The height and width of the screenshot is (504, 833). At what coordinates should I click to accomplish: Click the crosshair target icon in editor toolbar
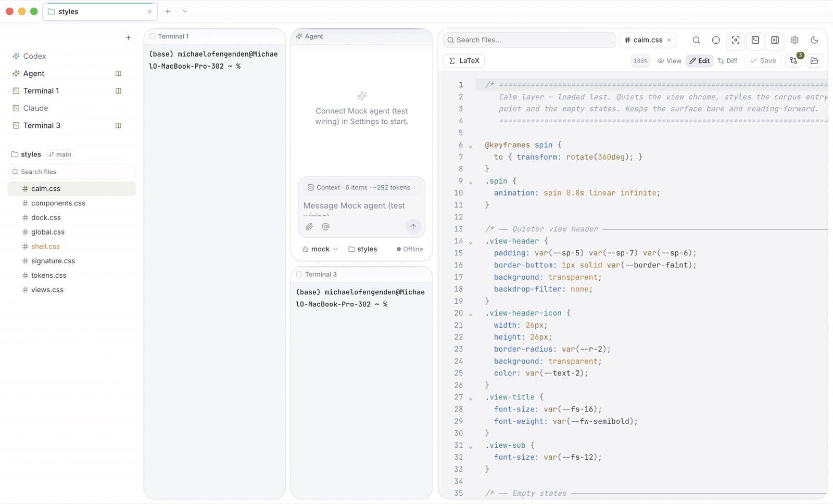pyautogui.click(x=716, y=40)
